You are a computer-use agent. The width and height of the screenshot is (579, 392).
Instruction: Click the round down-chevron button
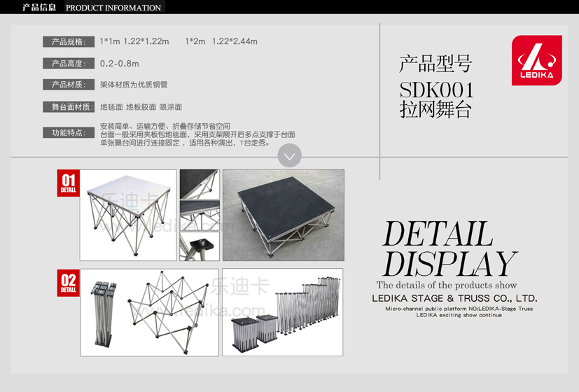(290, 155)
